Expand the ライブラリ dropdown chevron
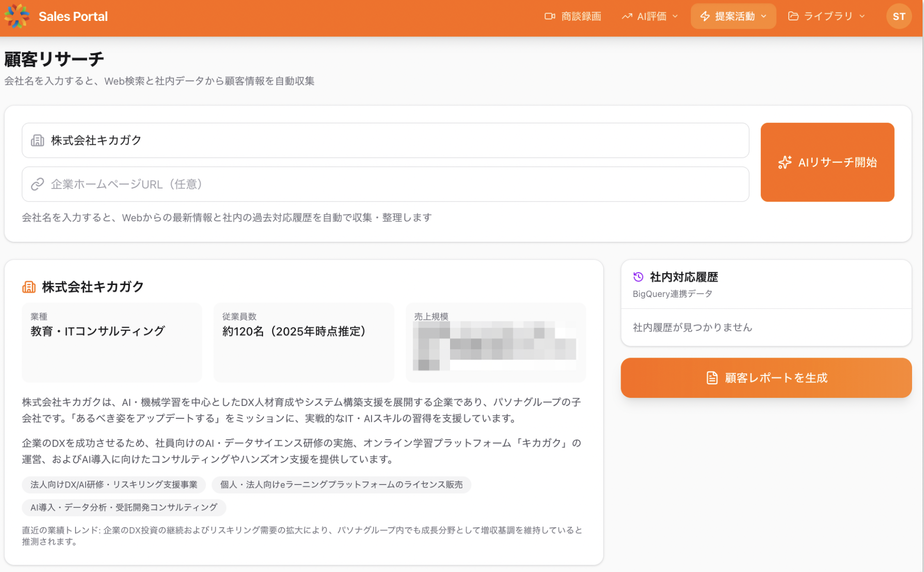This screenshot has height=572, width=924. [862, 16]
